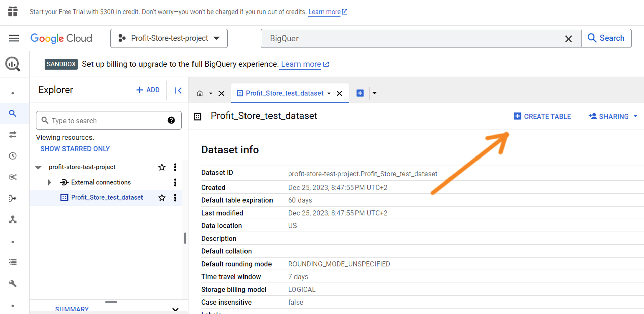Open new tab options dropdown arrow

coord(375,93)
